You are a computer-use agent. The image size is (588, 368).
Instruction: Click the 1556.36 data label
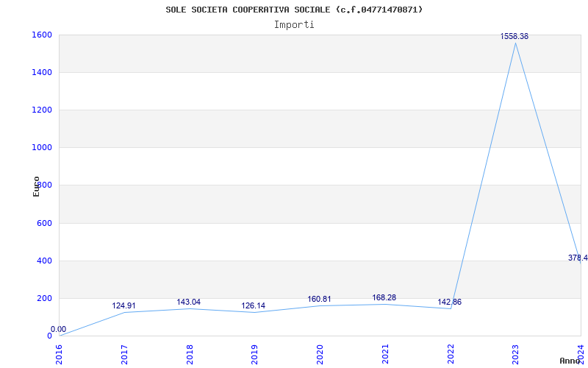(x=514, y=36)
